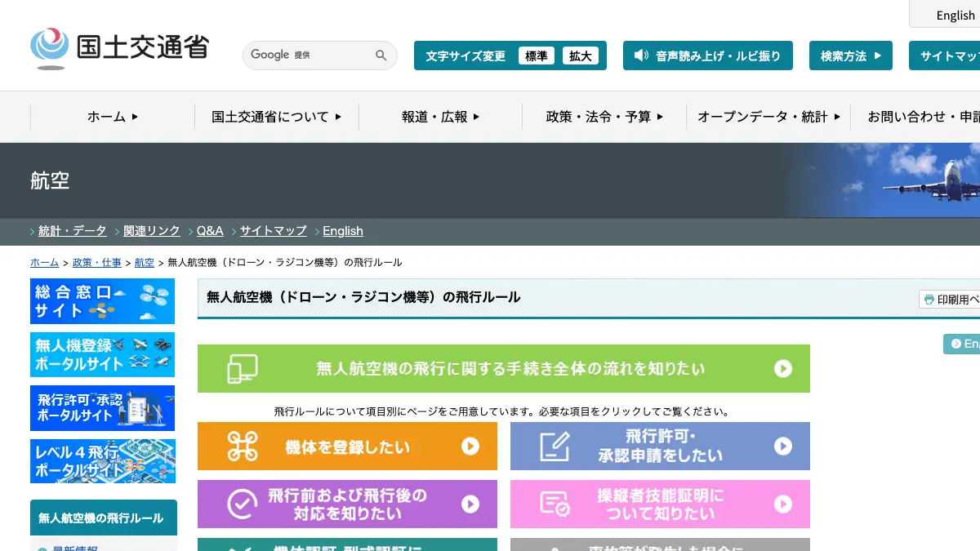
Task: Click the device icon on the green banner
Action: (x=243, y=369)
